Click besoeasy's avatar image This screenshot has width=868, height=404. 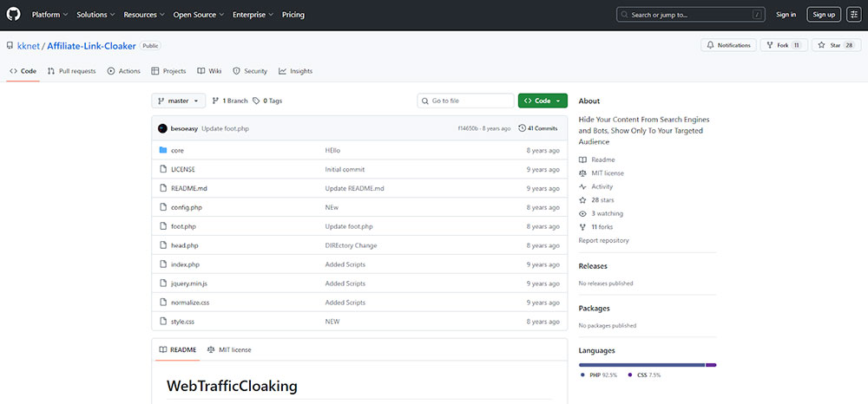(163, 128)
